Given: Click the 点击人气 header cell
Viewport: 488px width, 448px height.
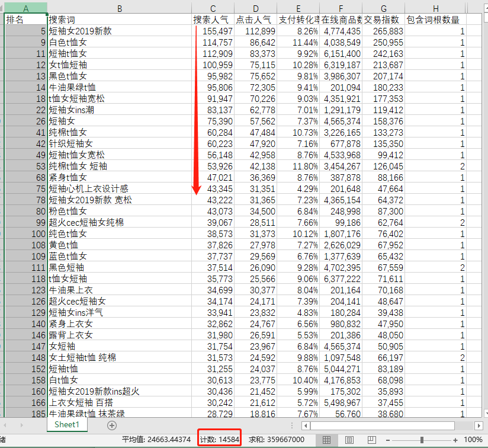Looking at the screenshot, I should click(255, 20).
